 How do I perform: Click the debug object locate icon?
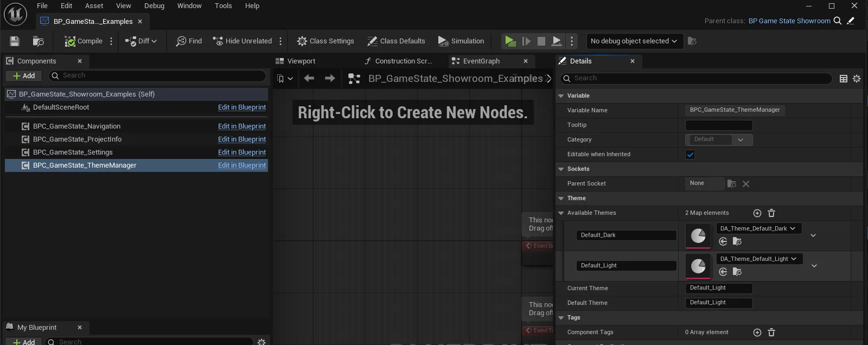point(692,41)
